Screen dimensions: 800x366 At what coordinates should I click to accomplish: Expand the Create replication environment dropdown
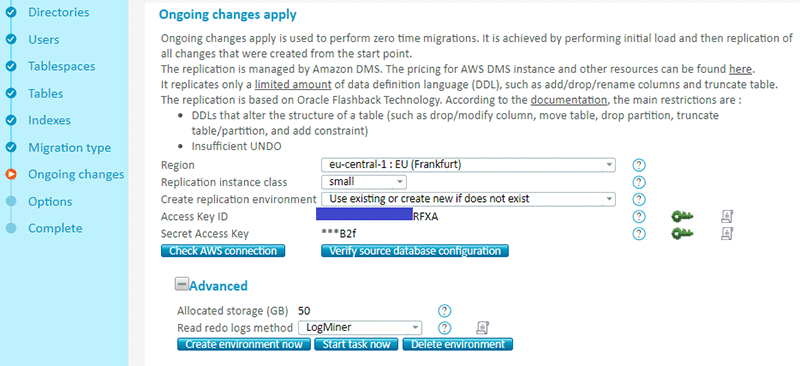(468, 199)
